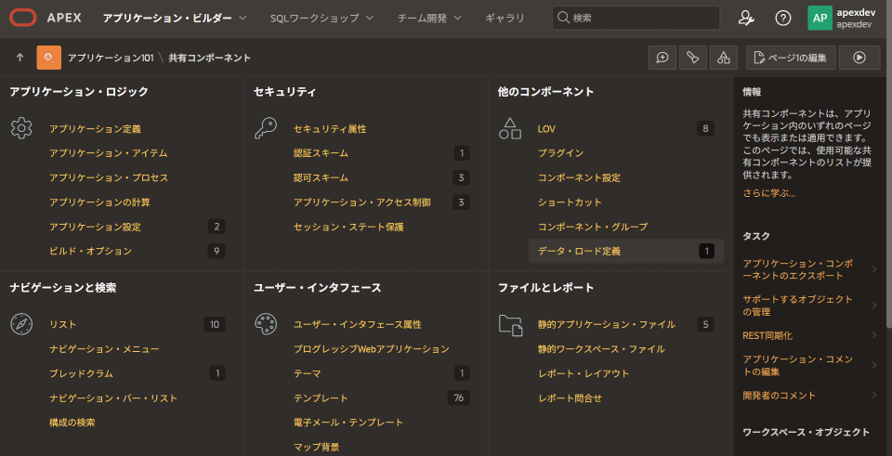Expand アプリケーション・コメントの編集 task arrow

[874, 365]
